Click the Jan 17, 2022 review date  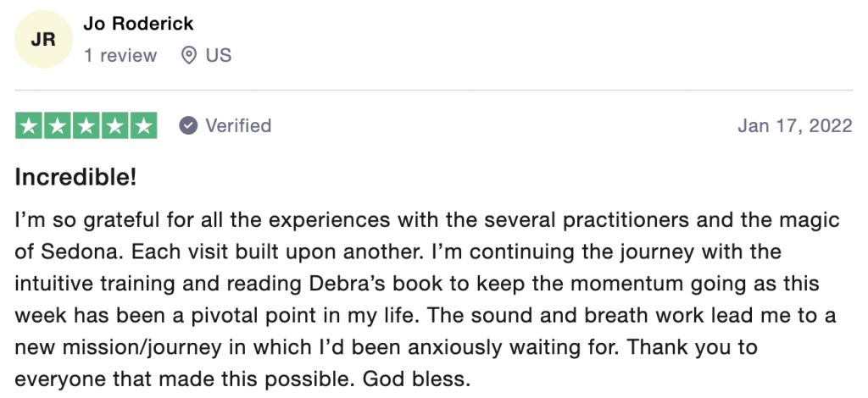click(794, 126)
